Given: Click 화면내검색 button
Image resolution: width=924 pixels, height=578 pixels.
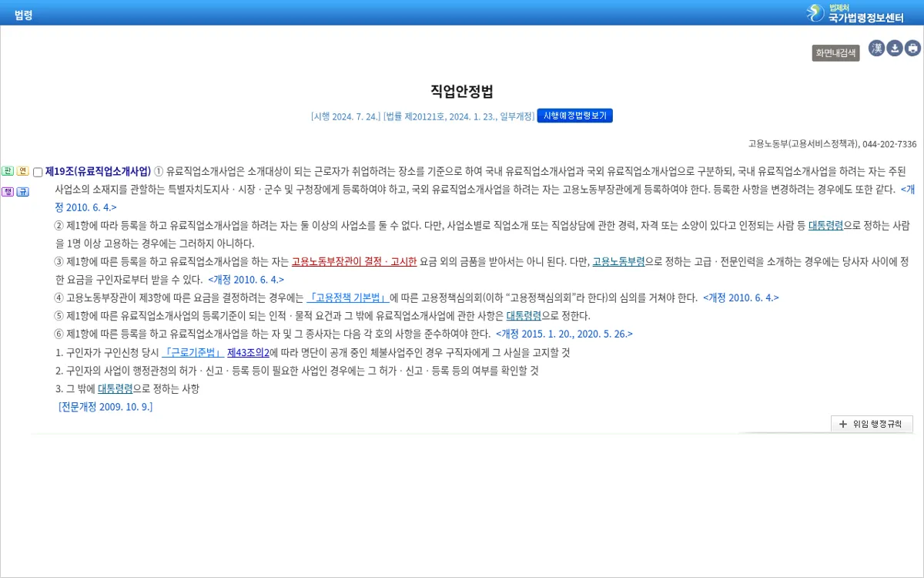Looking at the screenshot, I should point(835,53).
